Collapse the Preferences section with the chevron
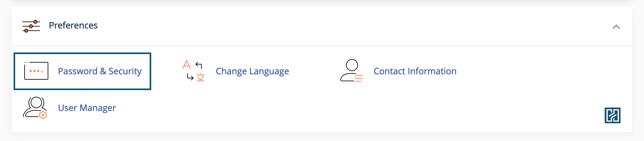This screenshot has width=644, height=141. [x=616, y=27]
